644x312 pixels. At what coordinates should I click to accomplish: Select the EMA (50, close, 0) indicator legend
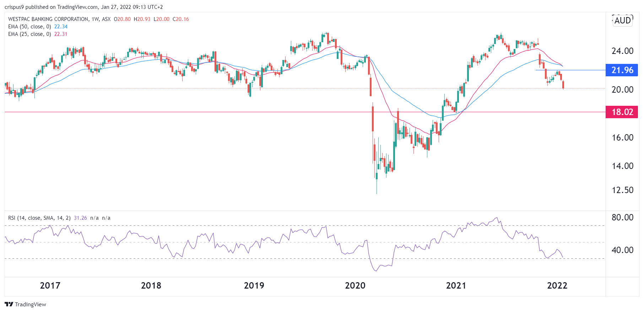[x=29, y=27]
